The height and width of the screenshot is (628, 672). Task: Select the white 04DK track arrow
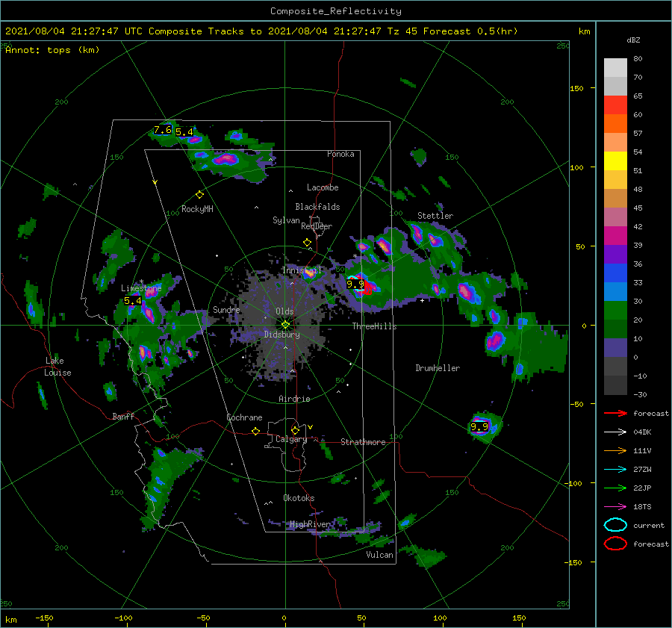(x=615, y=432)
